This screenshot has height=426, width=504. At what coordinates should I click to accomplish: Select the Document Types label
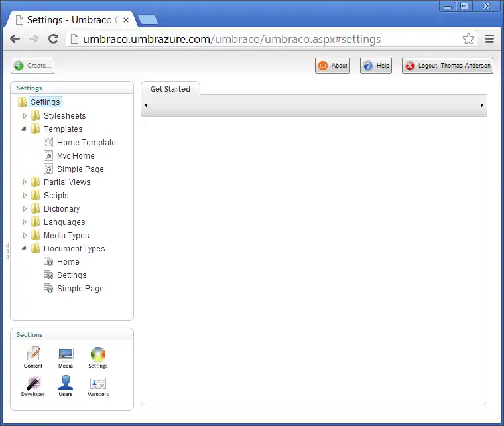[74, 249]
